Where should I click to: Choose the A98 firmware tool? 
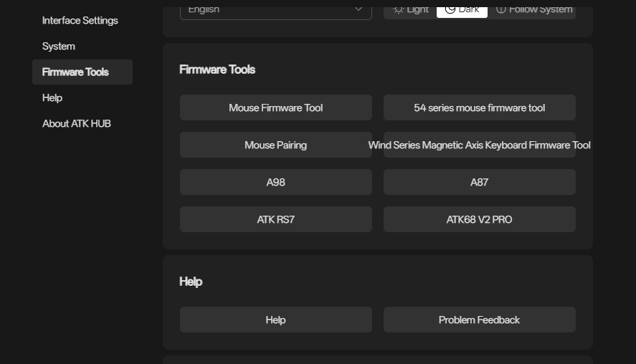click(276, 182)
